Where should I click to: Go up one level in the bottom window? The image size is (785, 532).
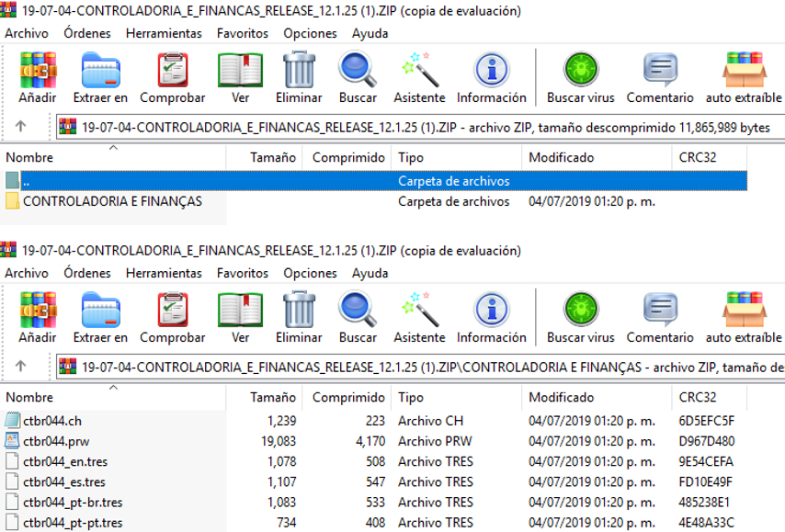coord(20,366)
